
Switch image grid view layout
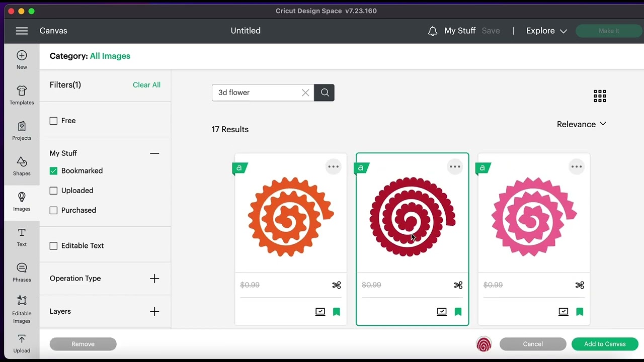(x=600, y=96)
